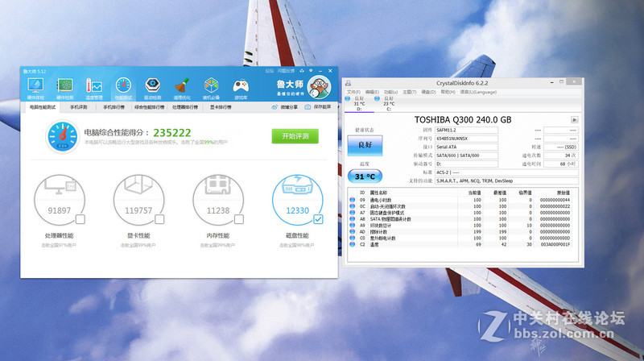
Task: Switch to 电脑性能测试 tab
Action: (43, 107)
